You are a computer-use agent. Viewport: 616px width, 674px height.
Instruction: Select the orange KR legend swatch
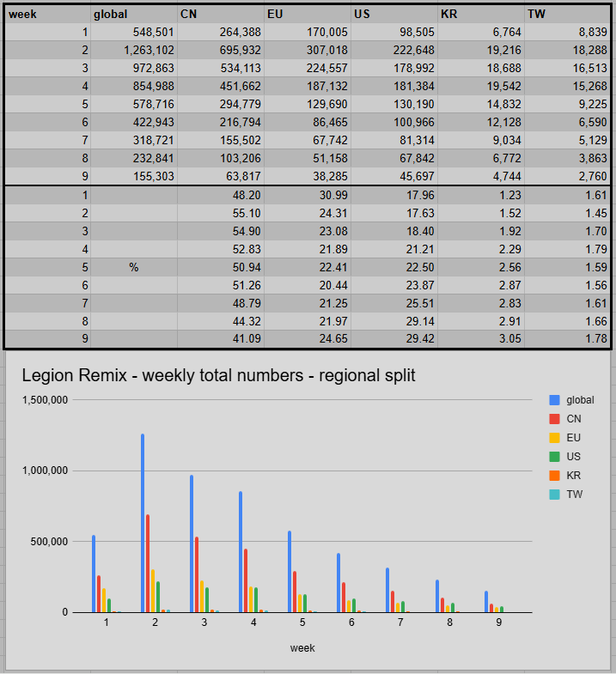[x=554, y=476]
